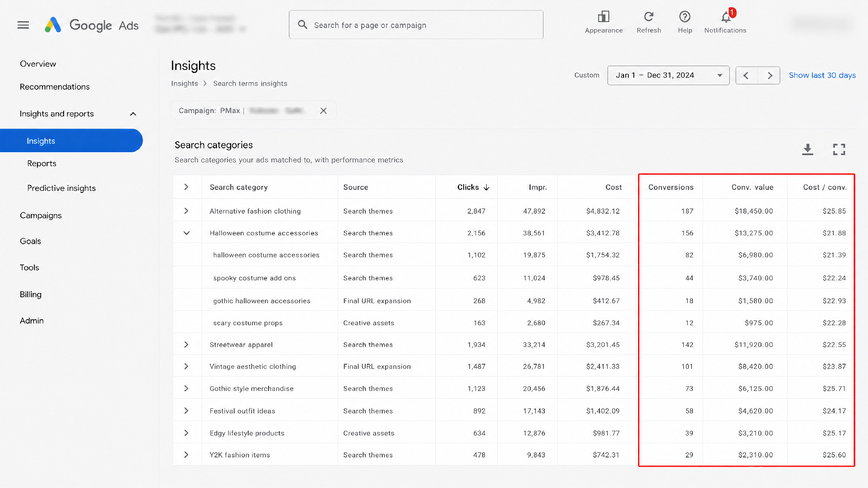Go to next date range
Screen dimensions: 868x488
coord(769,75)
